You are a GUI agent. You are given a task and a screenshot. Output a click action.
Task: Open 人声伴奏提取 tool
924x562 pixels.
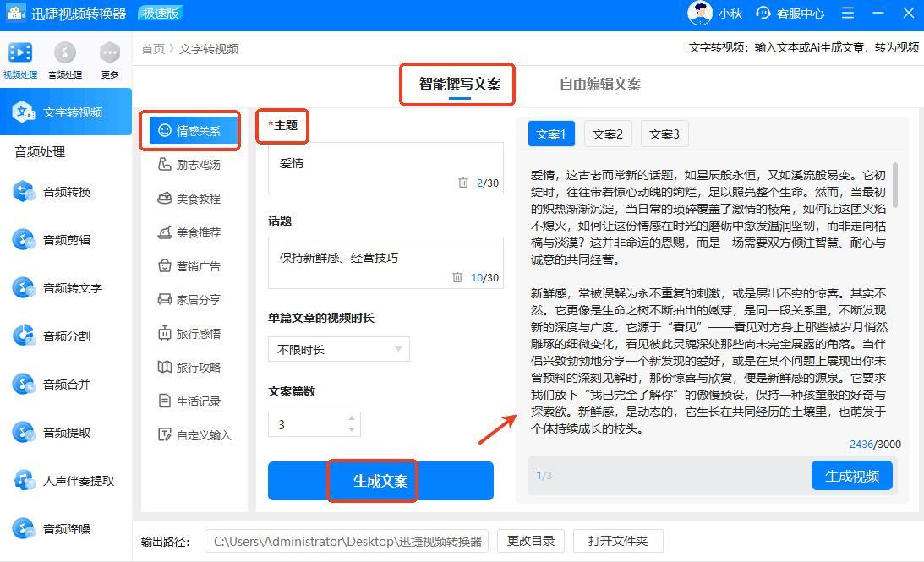point(78,481)
